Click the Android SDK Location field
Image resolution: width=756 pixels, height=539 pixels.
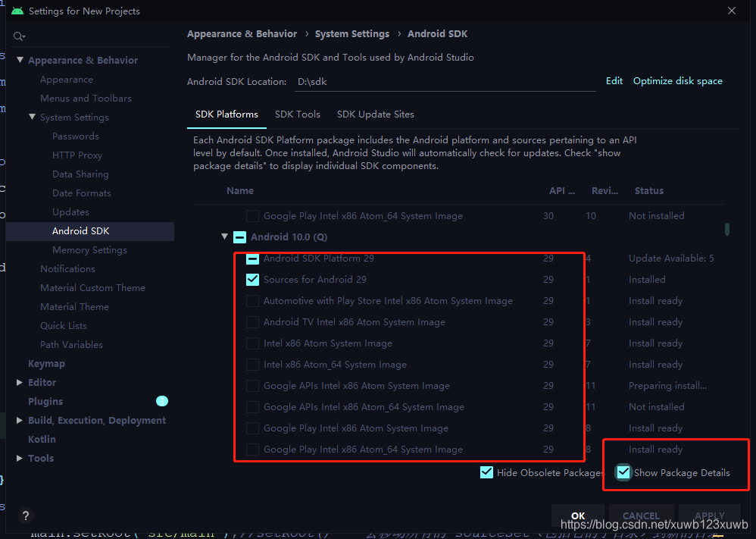click(x=445, y=82)
